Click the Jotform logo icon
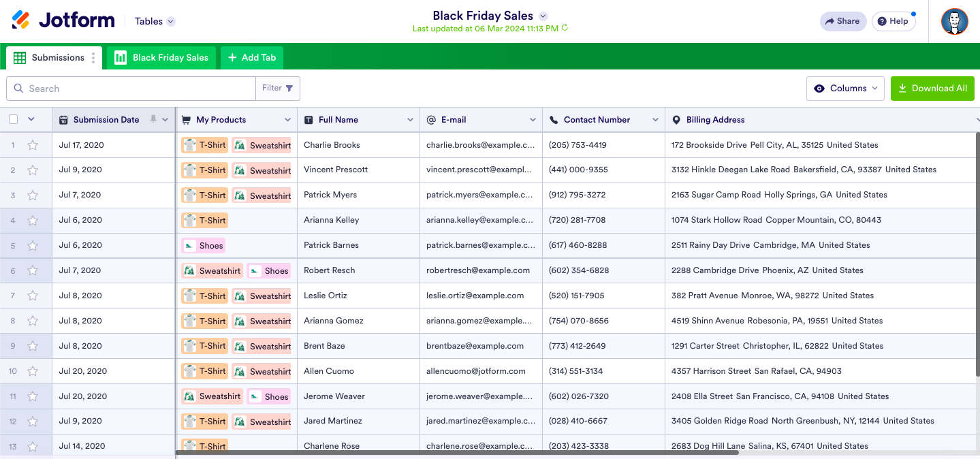Image resolution: width=980 pixels, height=459 pixels. [x=21, y=20]
